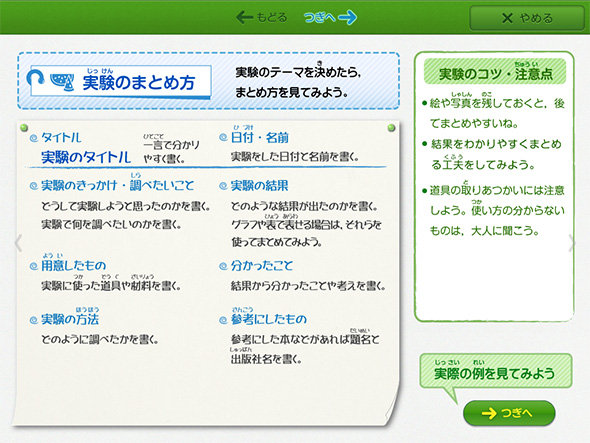Click the 実際の例を見てみよう speech bubble
Image resolution: width=590 pixels, height=443 pixels.
click(496, 371)
